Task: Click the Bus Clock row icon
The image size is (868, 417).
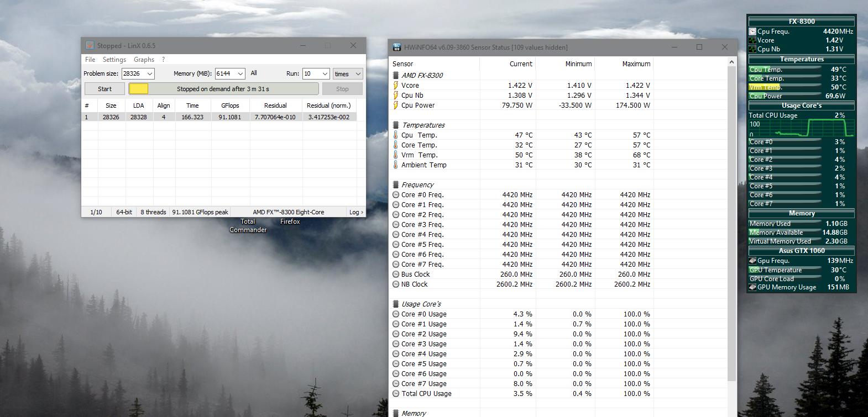Action: click(x=396, y=275)
